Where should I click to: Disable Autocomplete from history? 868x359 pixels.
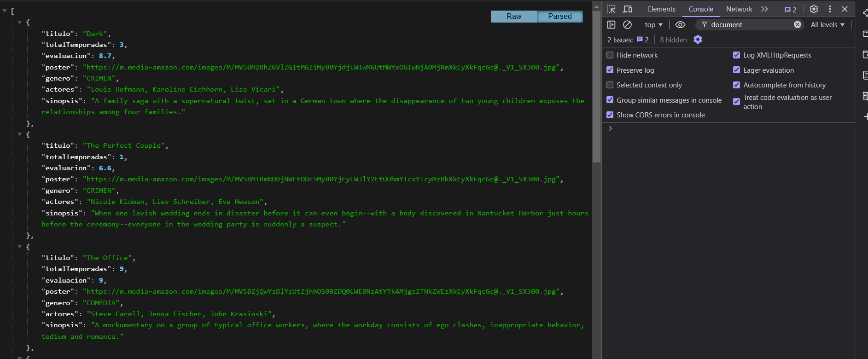coord(736,85)
